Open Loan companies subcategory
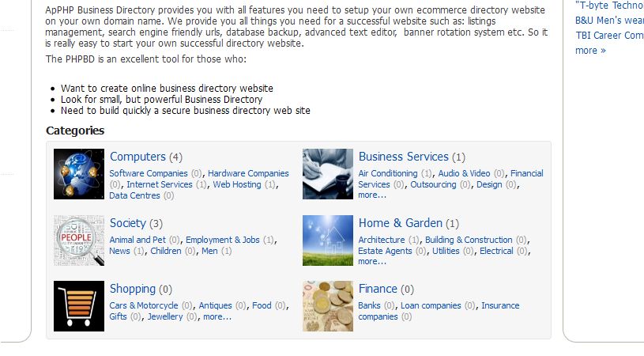644x356 pixels. click(431, 305)
